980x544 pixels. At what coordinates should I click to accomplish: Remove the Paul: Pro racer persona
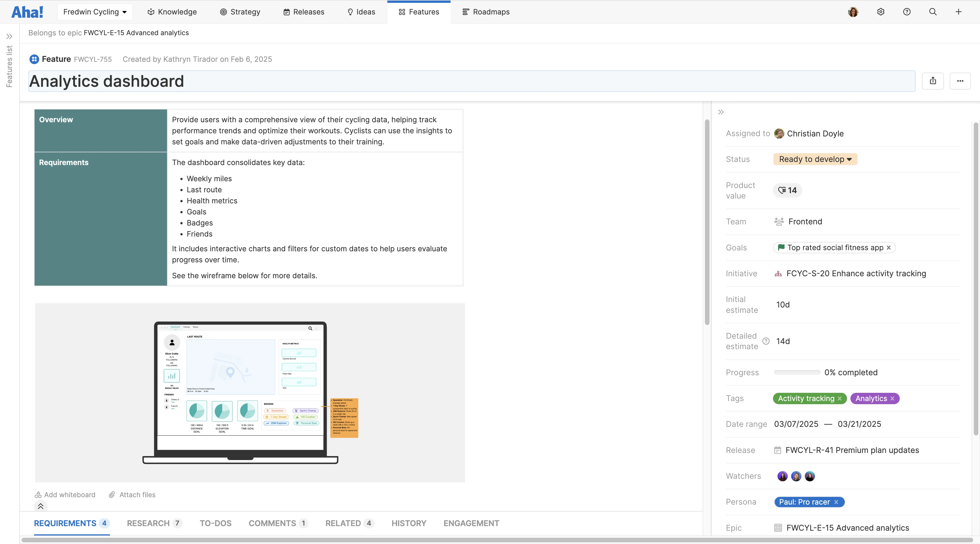pyautogui.click(x=836, y=502)
